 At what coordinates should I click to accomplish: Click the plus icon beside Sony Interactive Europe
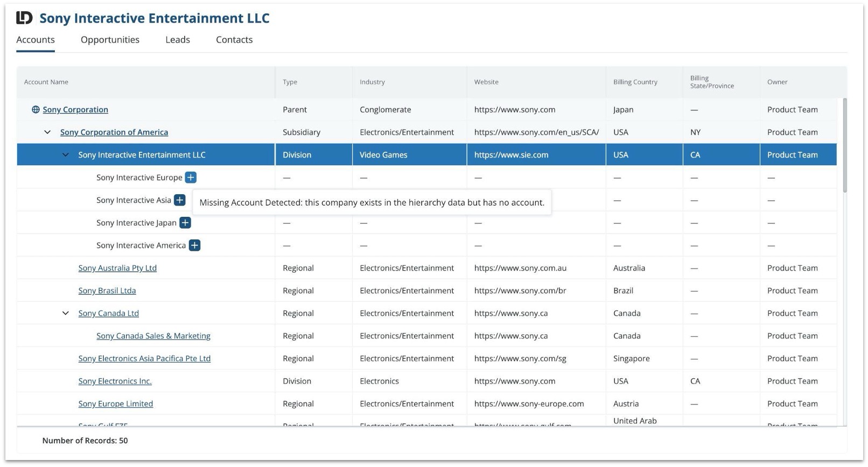coord(191,178)
